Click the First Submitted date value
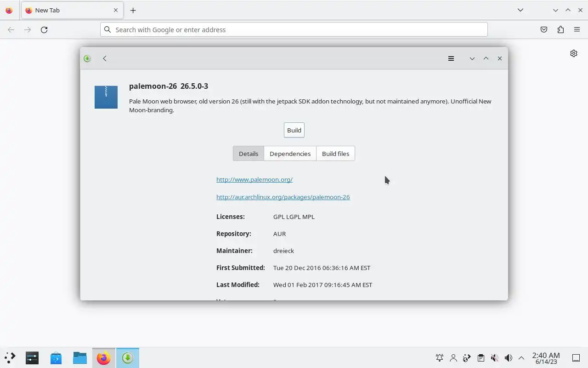This screenshot has width=588, height=368. coord(322,268)
